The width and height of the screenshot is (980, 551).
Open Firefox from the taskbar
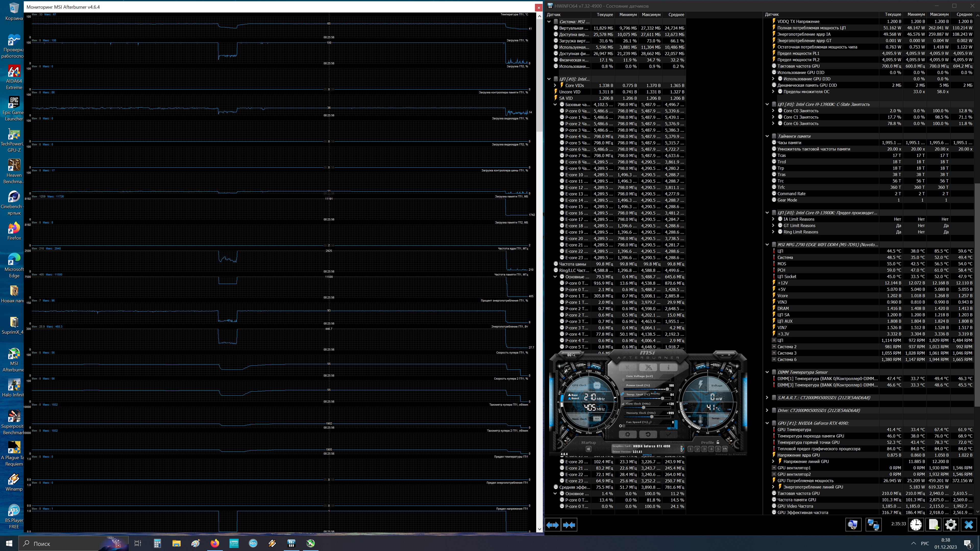tap(215, 543)
